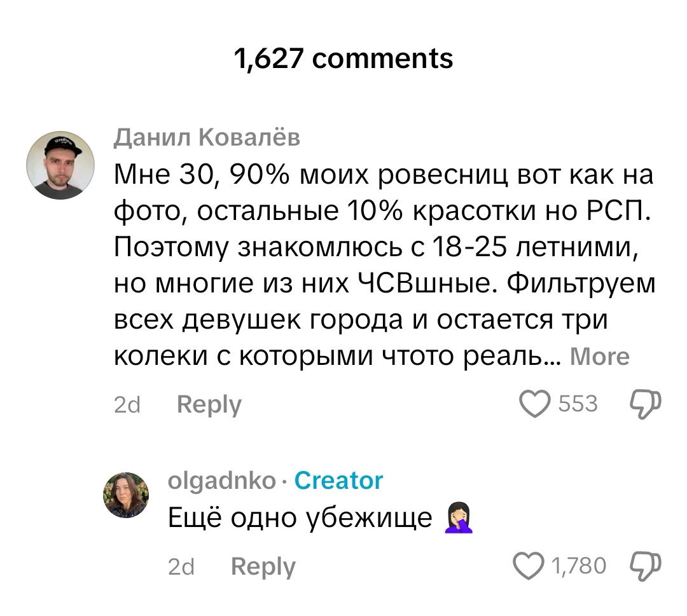Click the 1,627 comments header
687x616 pixels.
[343, 58]
